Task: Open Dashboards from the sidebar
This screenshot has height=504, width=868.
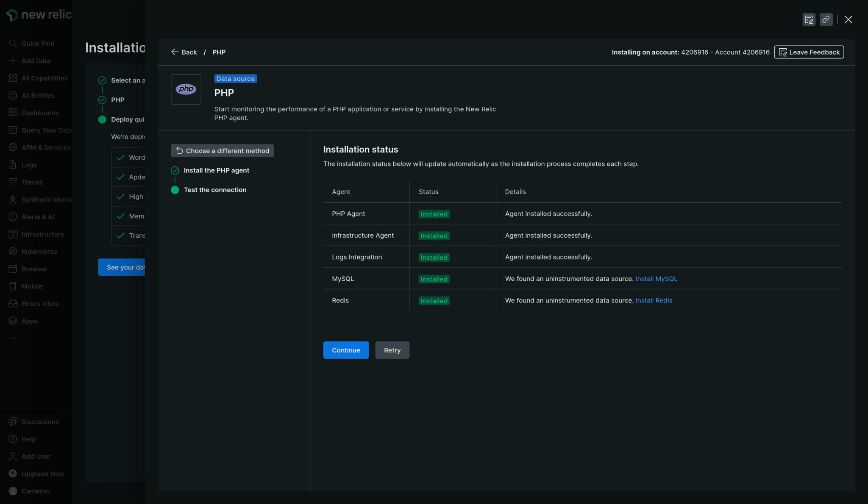Action: (x=12, y=113)
